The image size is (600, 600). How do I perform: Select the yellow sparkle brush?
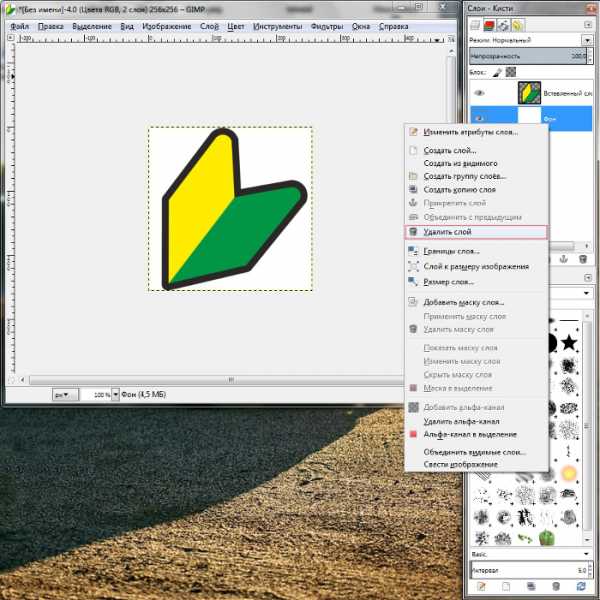tap(569, 474)
